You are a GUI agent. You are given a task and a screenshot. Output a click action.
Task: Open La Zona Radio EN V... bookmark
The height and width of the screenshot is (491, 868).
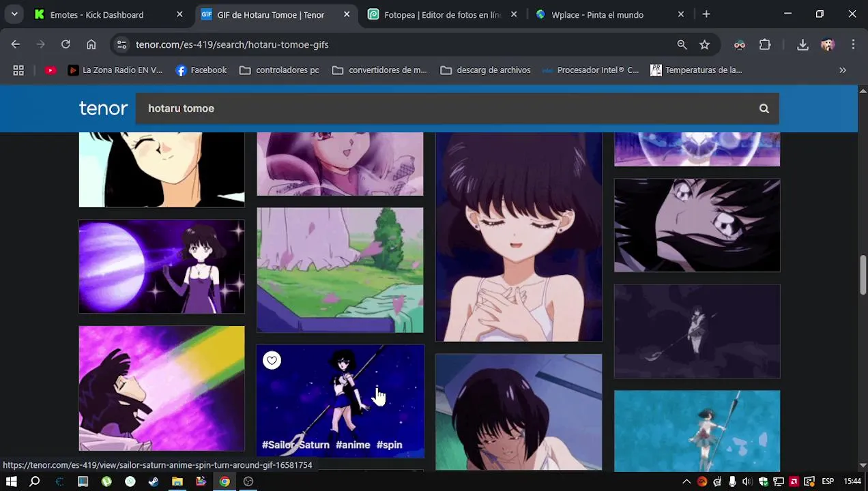(115, 70)
